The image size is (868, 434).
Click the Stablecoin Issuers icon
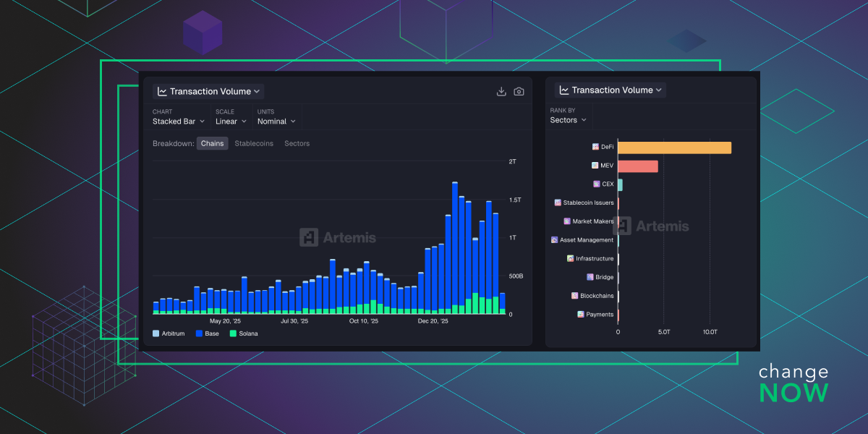(558, 203)
